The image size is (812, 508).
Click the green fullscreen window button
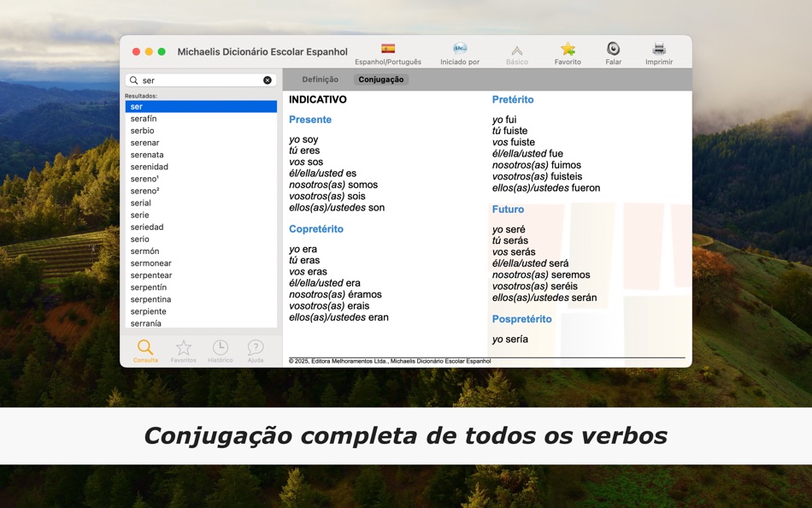coord(162,51)
